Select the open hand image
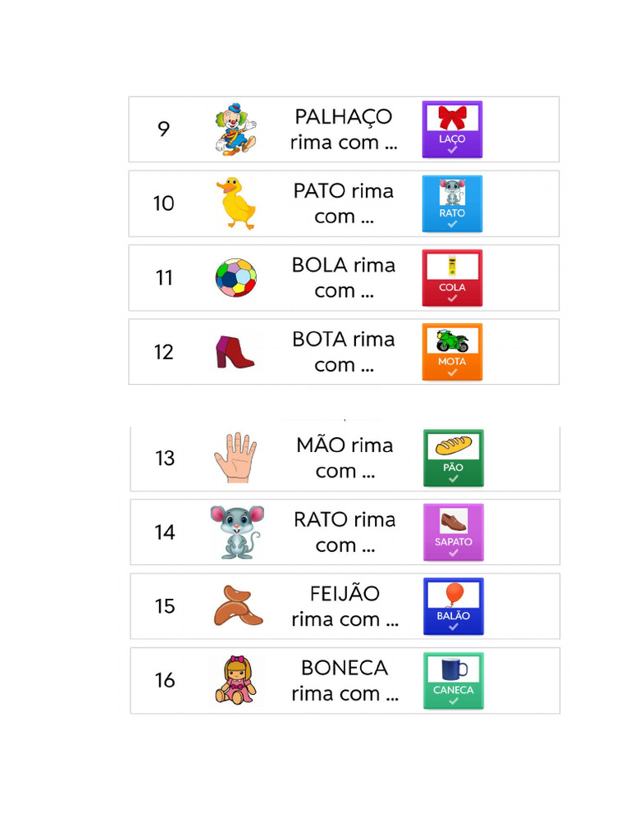The image size is (630, 840). click(235, 458)
